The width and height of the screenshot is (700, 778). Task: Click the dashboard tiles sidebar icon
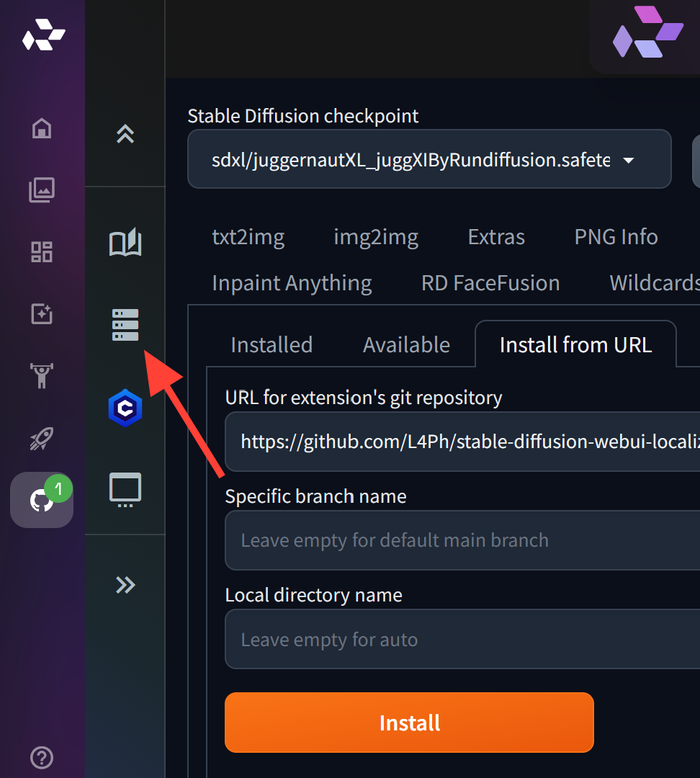[41, 251]
